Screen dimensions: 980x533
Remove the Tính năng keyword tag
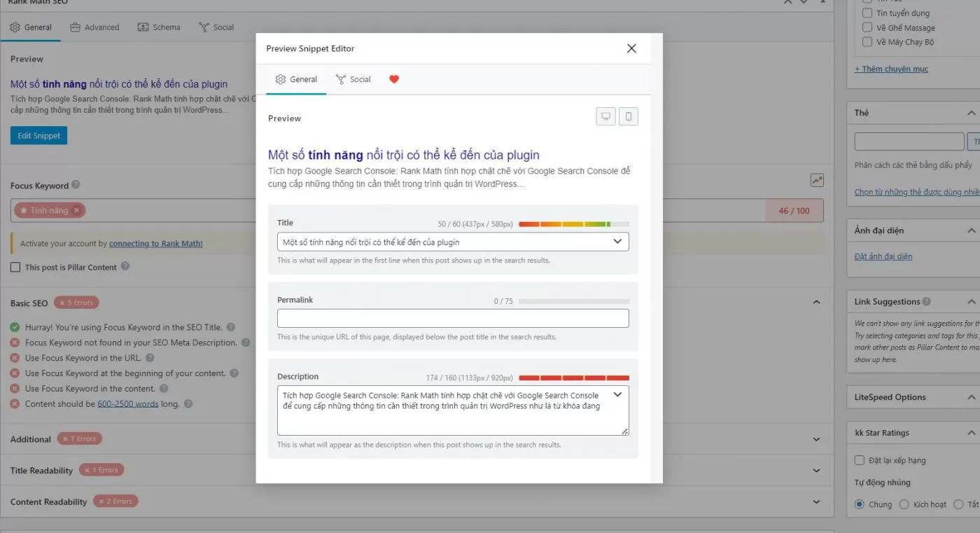[77, 210]
